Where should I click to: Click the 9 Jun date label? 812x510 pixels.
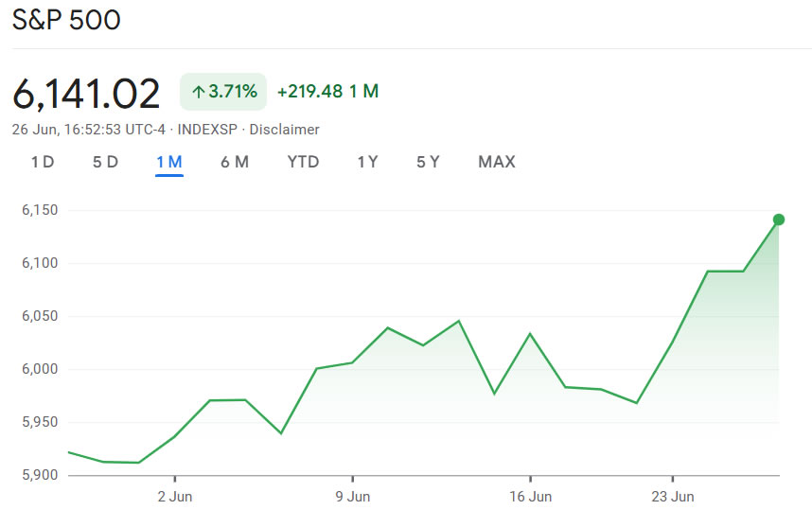(352, 496)
